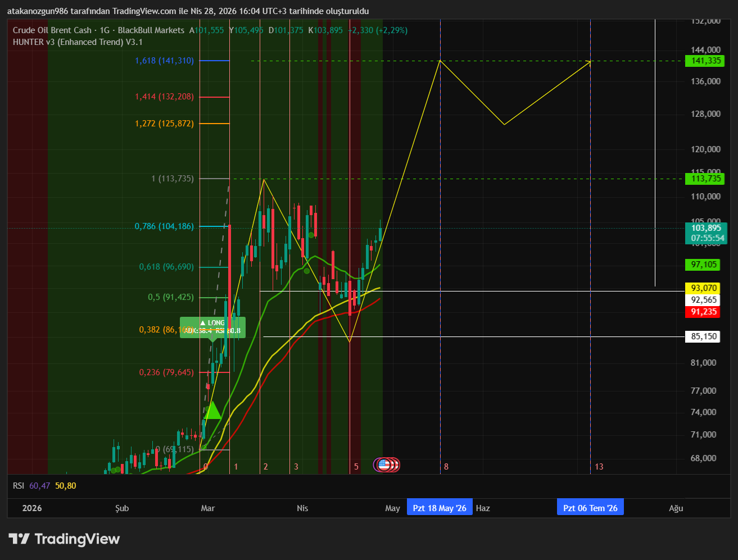Select the Haz month label on time axis
The width and height of the screenshot is (738, 560).
[483, 508]
